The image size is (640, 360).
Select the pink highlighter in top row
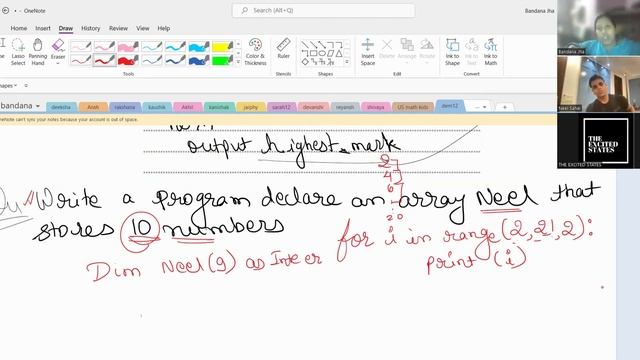128,46
